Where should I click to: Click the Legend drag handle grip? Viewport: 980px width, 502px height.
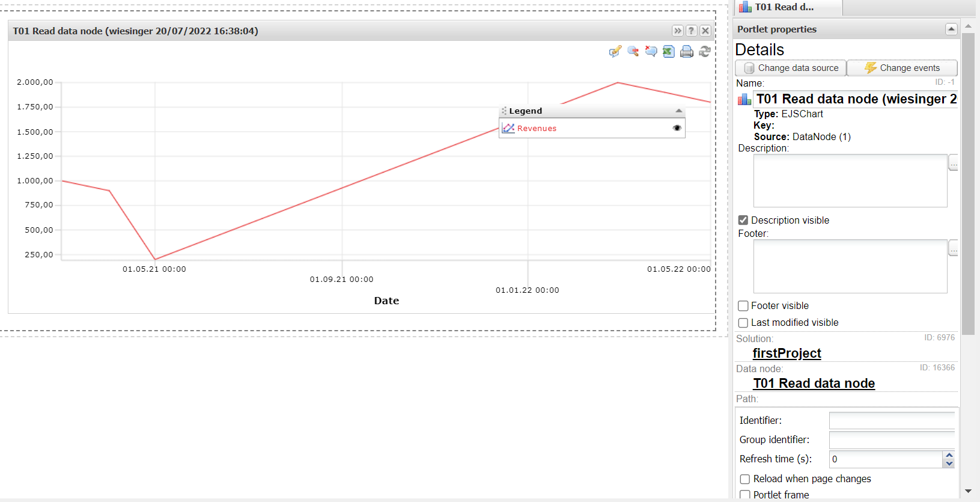tap(504, 111)
